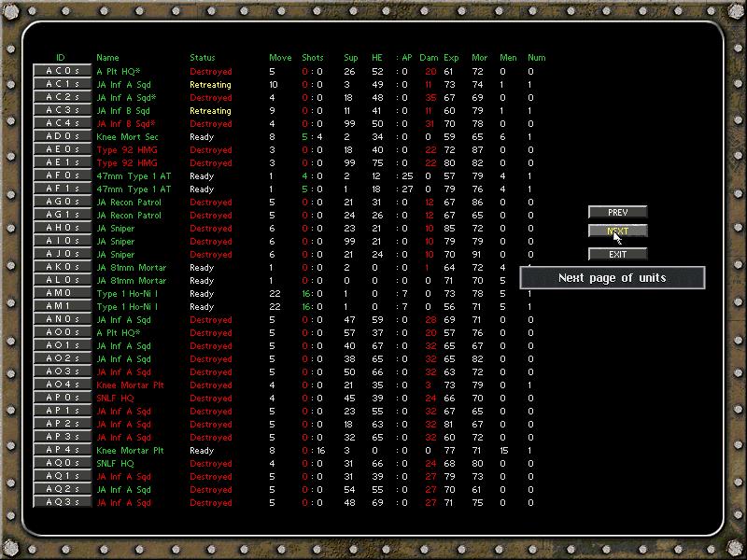Open sniper unit AH0s button
Image resolution: width=747 pixels, height=560 pixels.
63,228
